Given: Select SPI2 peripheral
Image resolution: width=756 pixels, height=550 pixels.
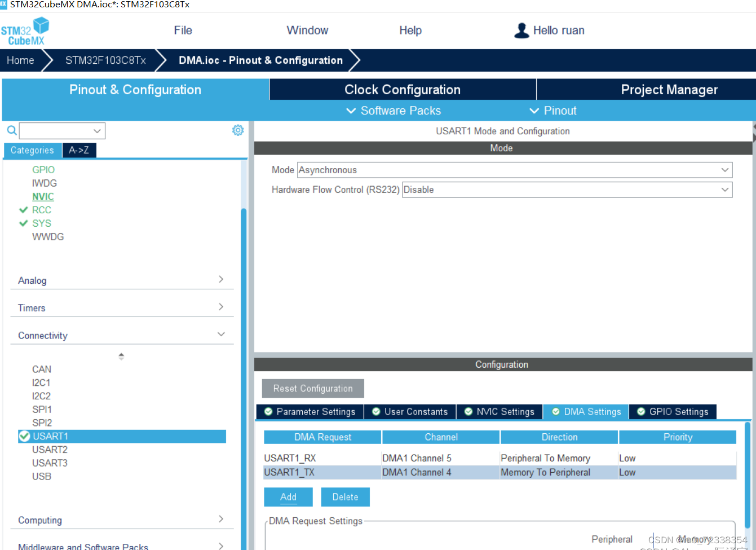Looking at the screenshot, I should [42, 423].
